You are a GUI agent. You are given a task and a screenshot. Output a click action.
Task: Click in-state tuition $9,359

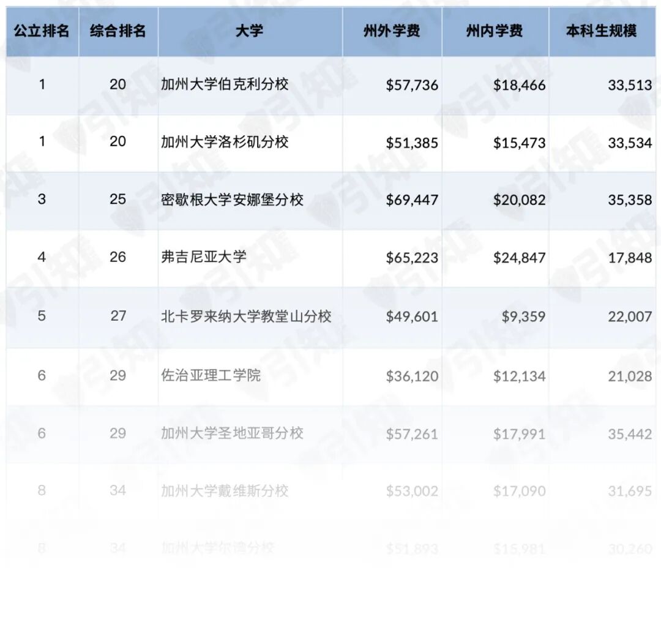523,316
